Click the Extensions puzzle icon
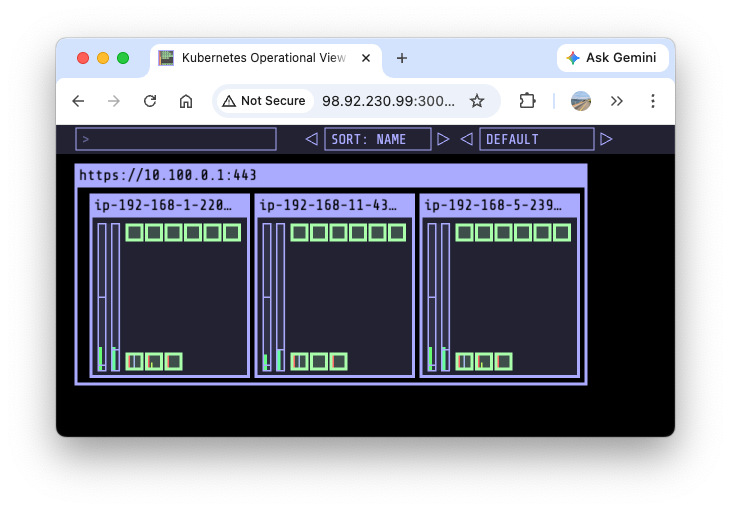Image resolution: width=731 pixels, height=511 pixels. pos(527,101)
